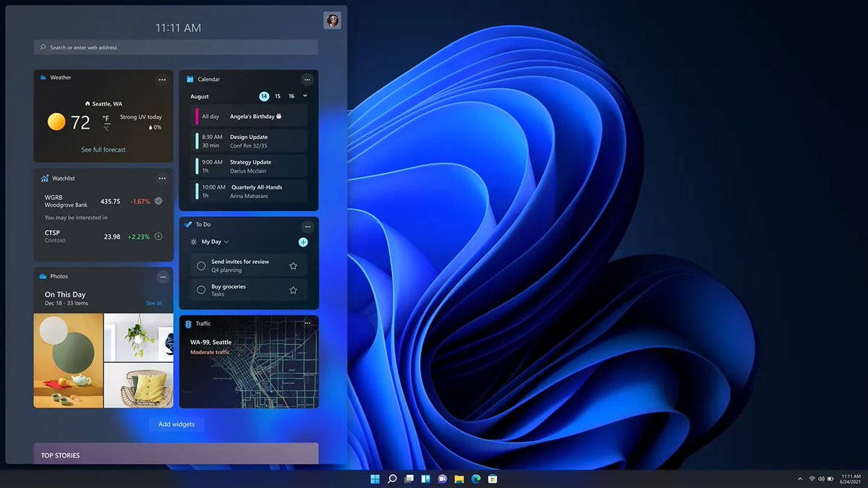Image resolution: width=868 pixels, height=488 pixels.
Task: Open 'See full forecast' in Weather
Action: coord(103,150)
